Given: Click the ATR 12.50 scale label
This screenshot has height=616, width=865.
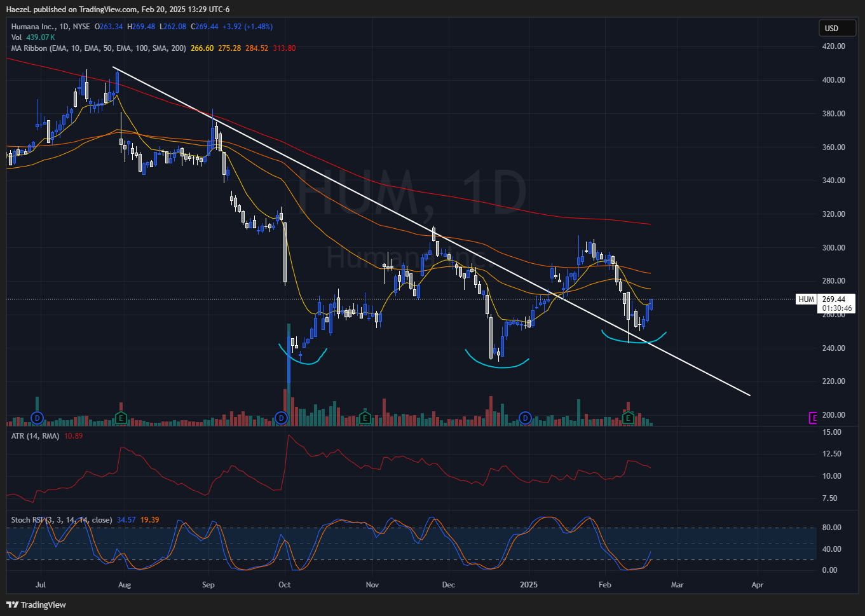Looking at the screenshot, I should tap(831, 454).
